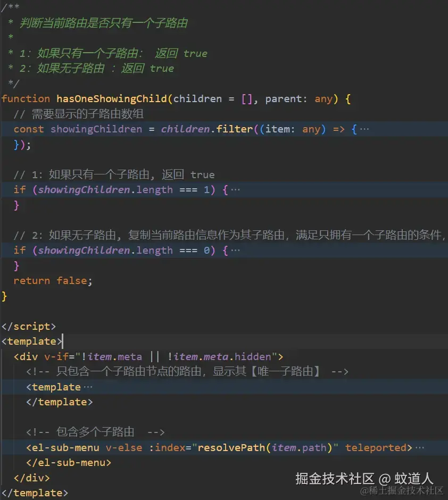Image resolution: width=448 pixels, height=500 pixels.
Task: Click the hasOneShowingChild function name
Action: 100,98
